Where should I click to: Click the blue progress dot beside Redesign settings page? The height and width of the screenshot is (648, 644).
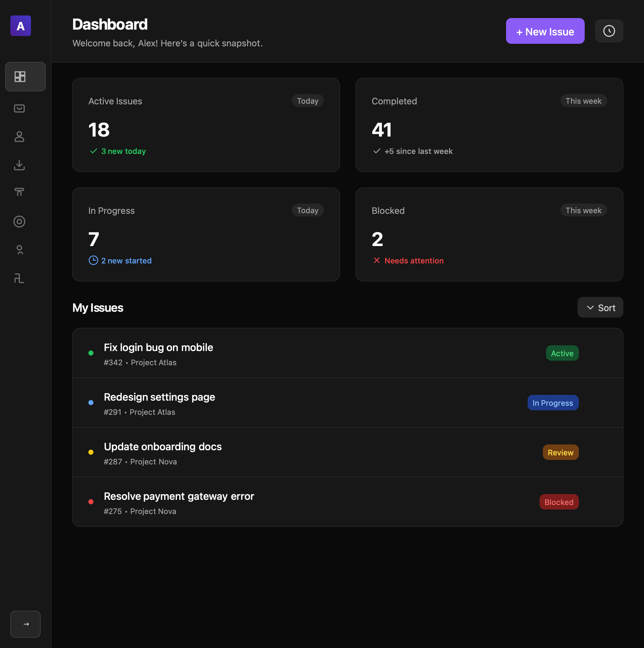tap(91, 403)
